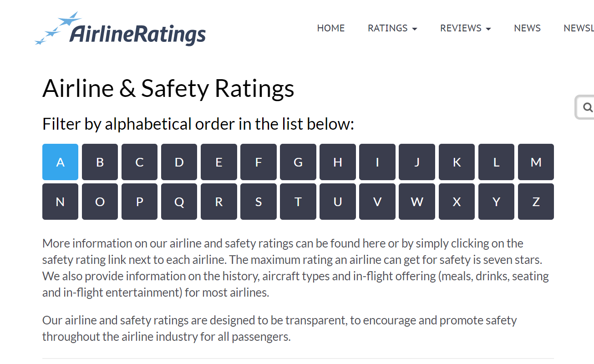Filter airlines by letter Q

click(179, 201)
